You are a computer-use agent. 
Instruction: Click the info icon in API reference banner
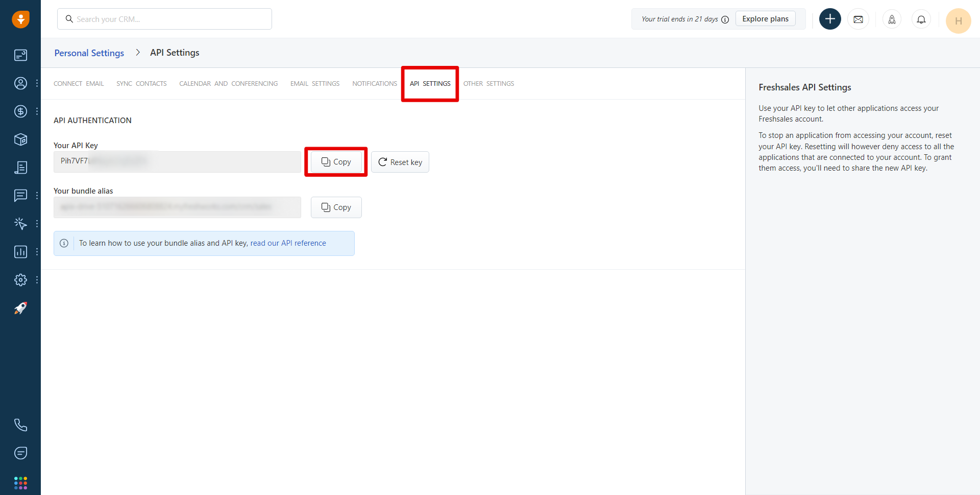click(x=64, y=243)
